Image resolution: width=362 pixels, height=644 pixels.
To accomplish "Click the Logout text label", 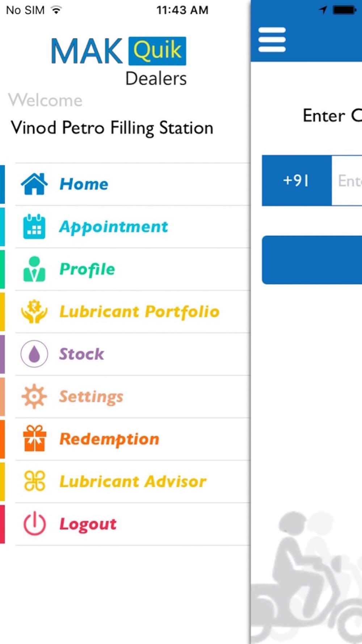I will point(88,524).
